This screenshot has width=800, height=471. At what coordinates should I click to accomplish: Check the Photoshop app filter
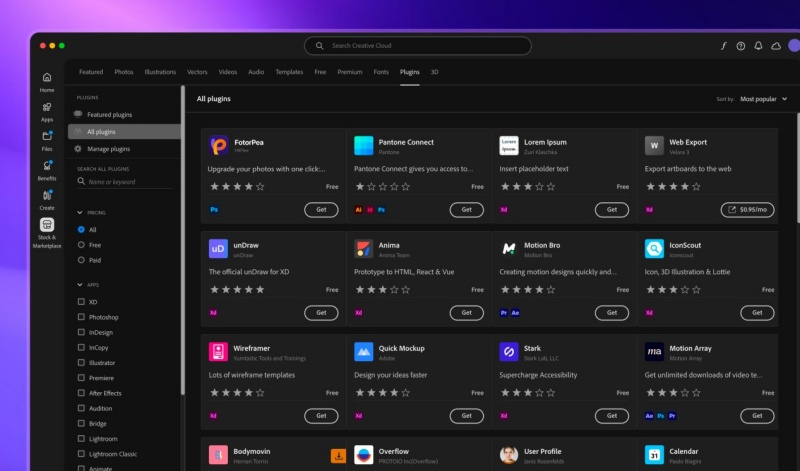pos(81,317)
